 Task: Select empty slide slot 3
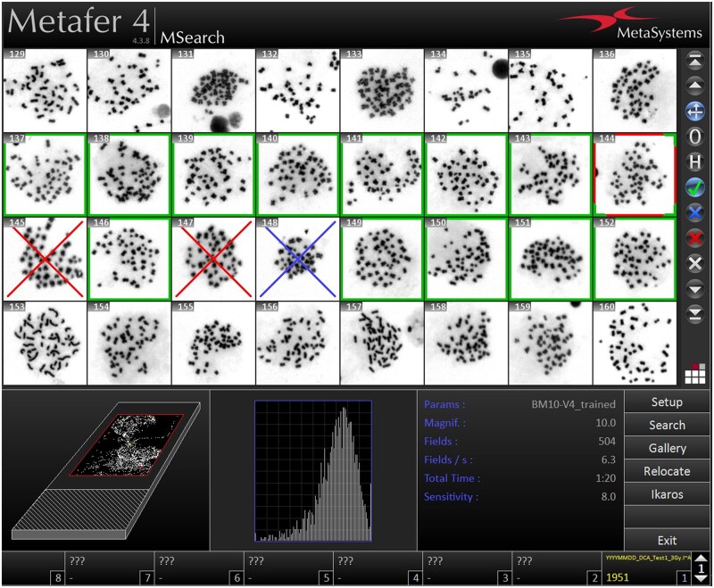click(468, 568)
